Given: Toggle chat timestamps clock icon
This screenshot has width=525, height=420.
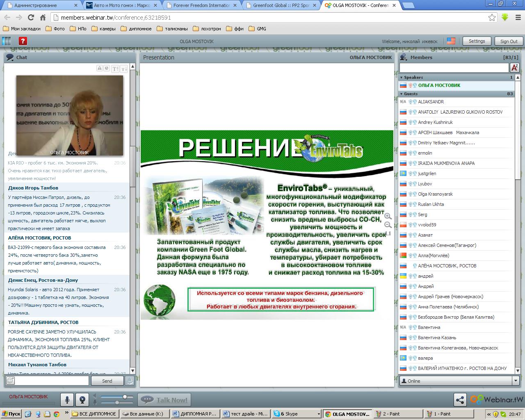Looking at the screenshot, I should [x=106, y=68].
